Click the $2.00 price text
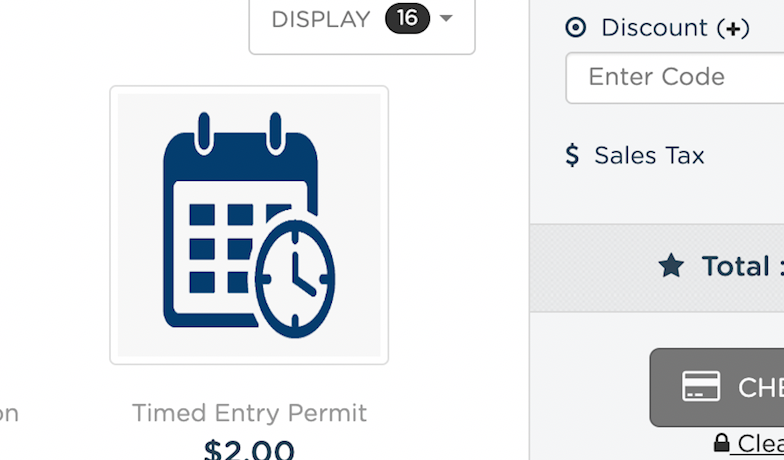 (249, 450)
